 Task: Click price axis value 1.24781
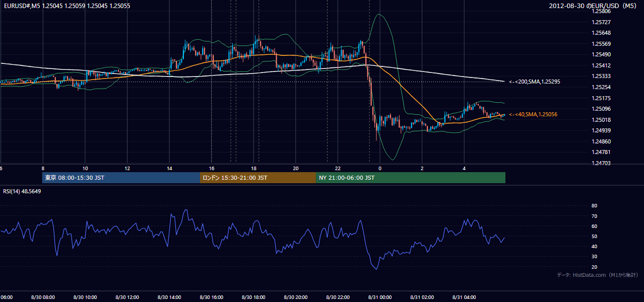[x=601, y=152]
